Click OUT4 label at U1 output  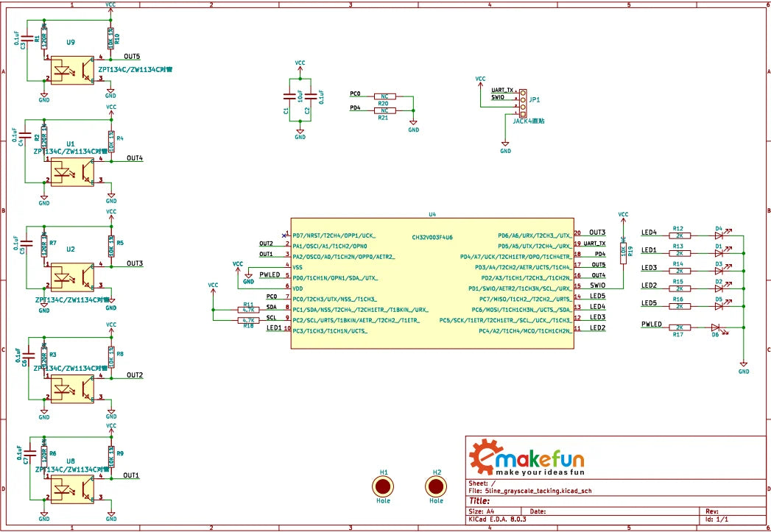click(x=135, y=158)
